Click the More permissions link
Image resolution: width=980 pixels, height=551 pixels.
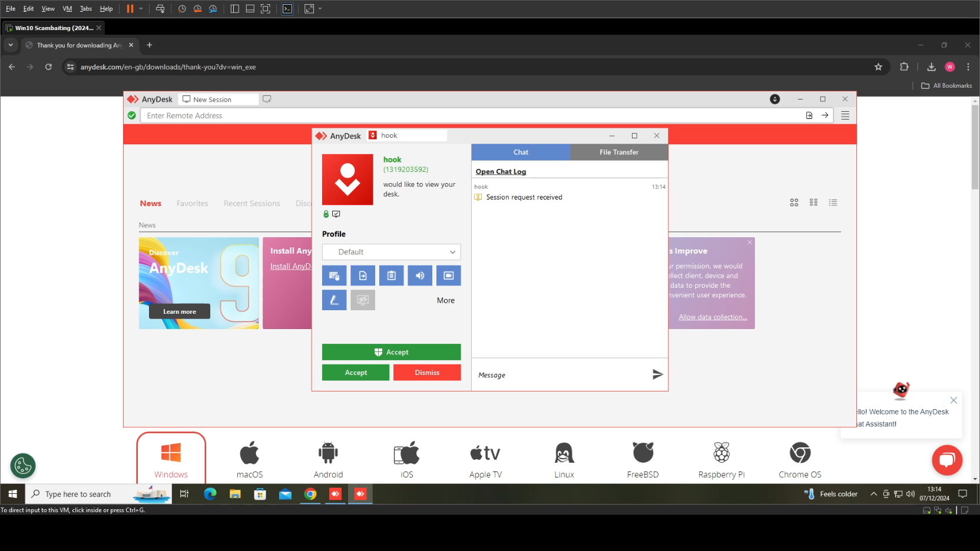[x=446, y=300]
